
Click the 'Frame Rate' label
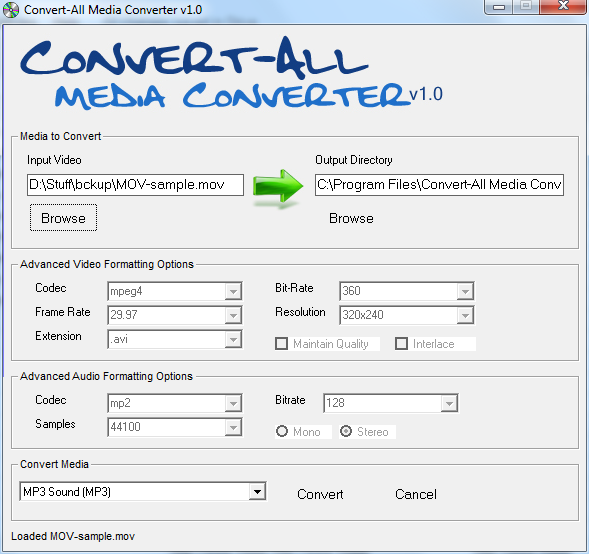63,312
